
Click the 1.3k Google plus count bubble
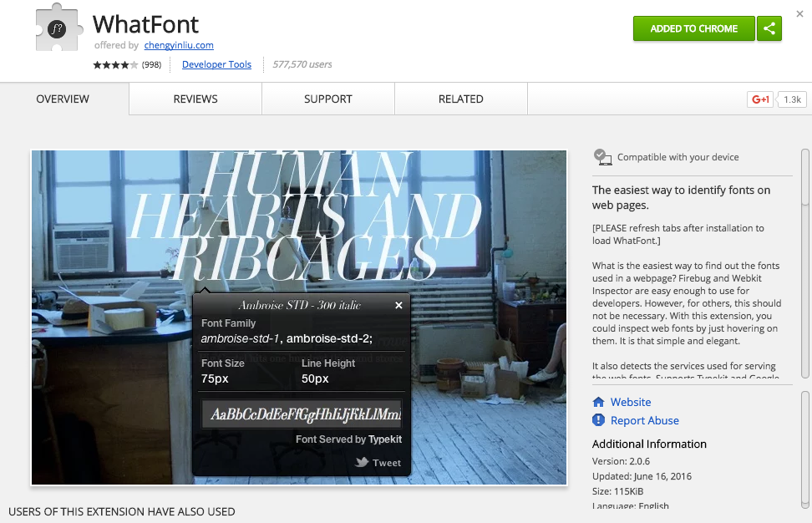pos(792,99)
